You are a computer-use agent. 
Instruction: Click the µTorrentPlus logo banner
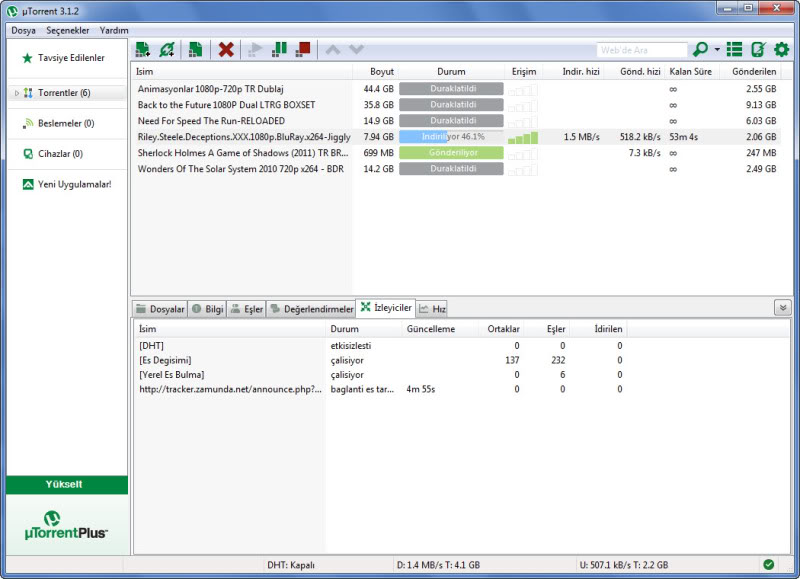[x=67, y=525]
